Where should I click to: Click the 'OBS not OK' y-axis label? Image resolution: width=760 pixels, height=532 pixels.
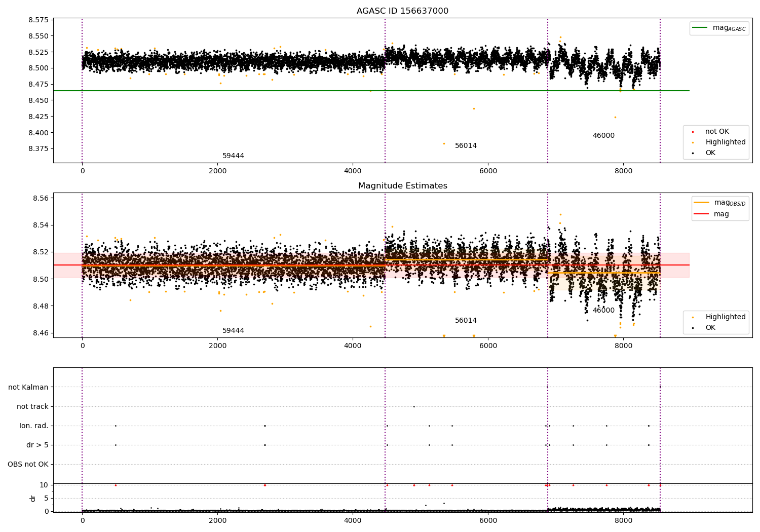coord(28,465)
